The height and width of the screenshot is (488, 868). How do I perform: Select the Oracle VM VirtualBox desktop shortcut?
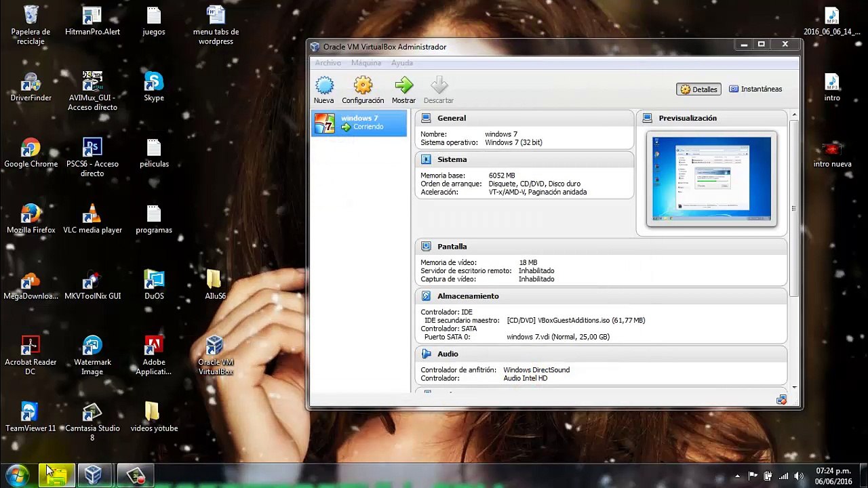[215, 345]
